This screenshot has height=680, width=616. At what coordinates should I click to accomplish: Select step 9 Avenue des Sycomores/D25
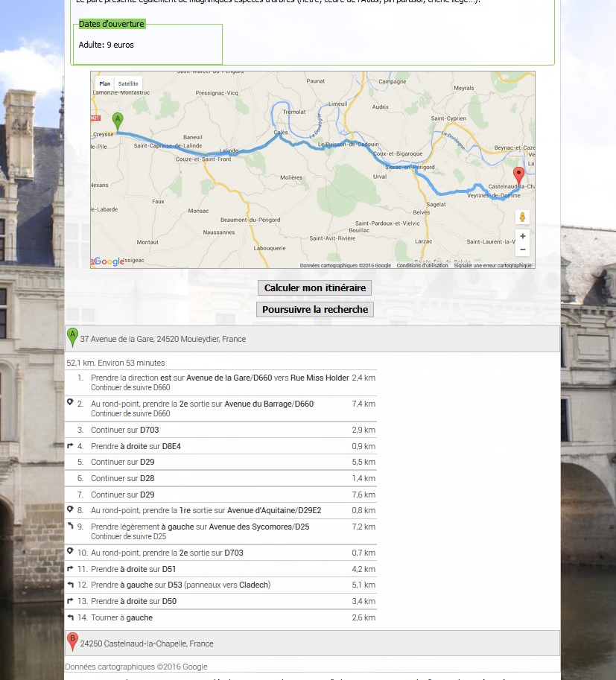pyautogui.click(x=220, y=531)
